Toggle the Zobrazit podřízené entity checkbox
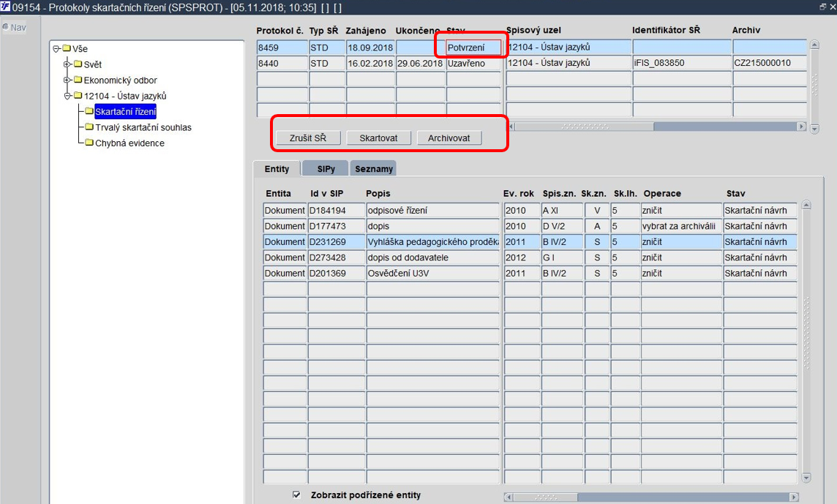Screen dimensions: 837x504 click(296, 495)
